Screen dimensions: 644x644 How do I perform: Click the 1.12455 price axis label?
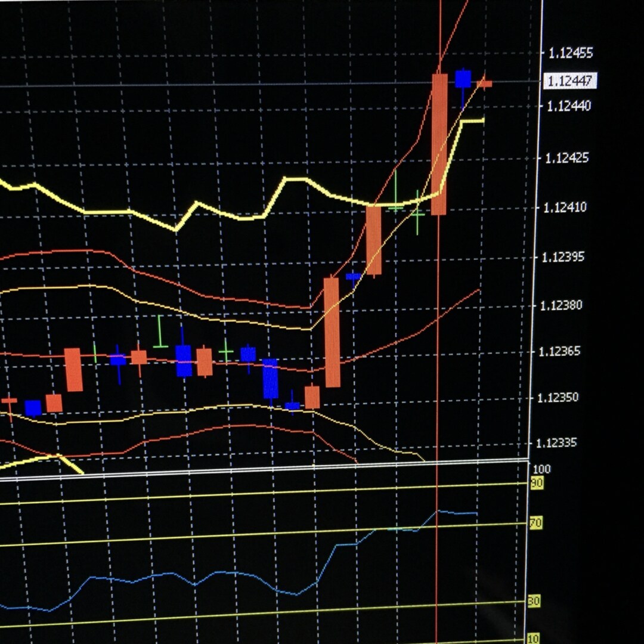click(571, 53)
